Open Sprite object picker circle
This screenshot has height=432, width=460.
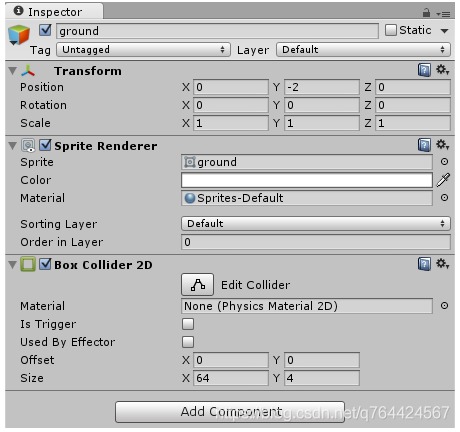[x=444, y=162]
